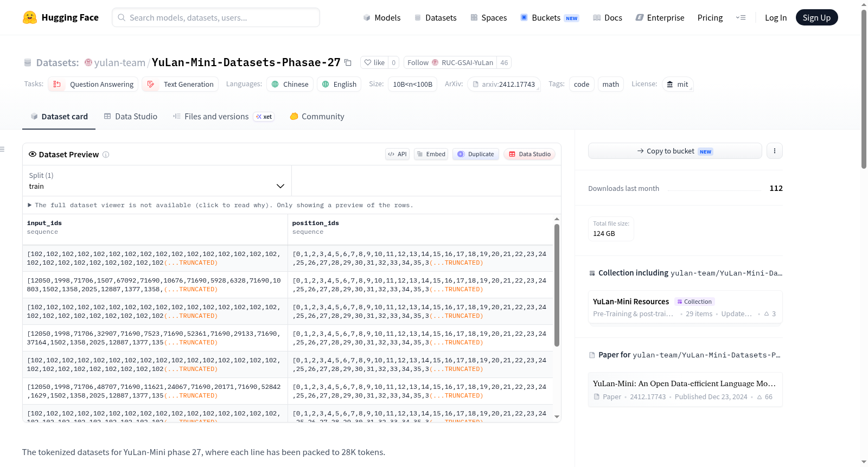Open the yulan-team profile link

point(119,62)
